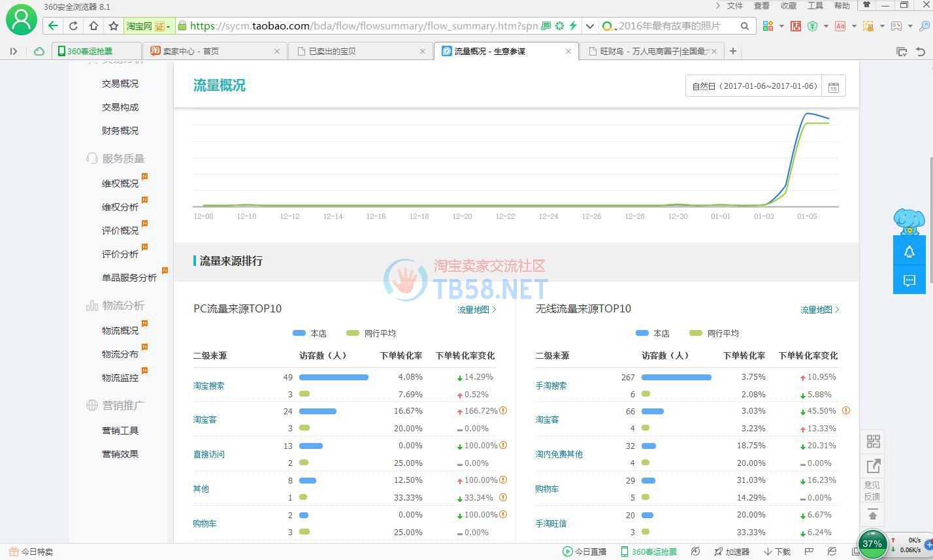This screenshot has width=933, height=560.
Task: Toggle the 本店 legend in PC sources
Action: click(310, 333)
